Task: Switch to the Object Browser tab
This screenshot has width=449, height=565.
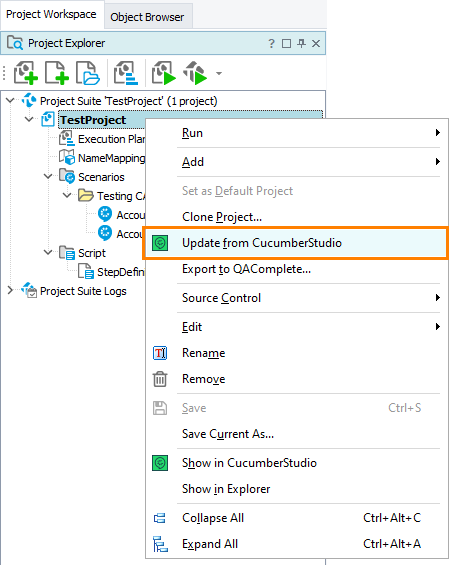Action: pos(147,17)
